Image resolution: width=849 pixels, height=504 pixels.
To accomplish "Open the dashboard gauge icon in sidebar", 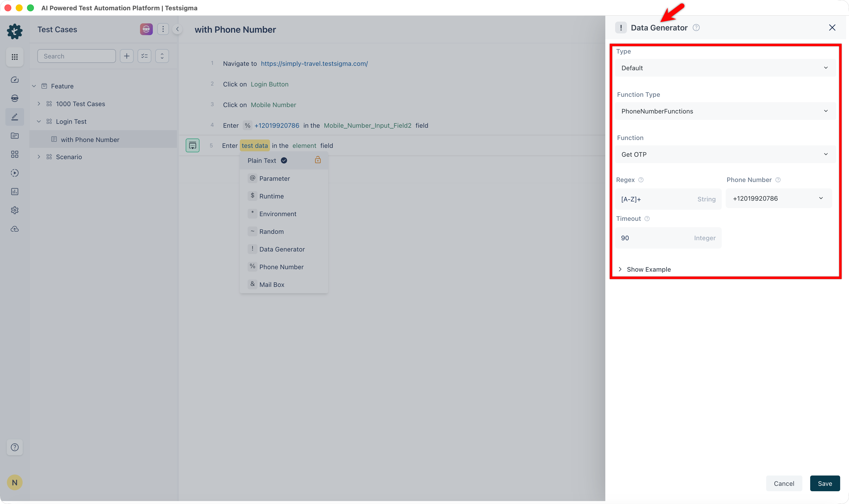I will coord(14,80).
